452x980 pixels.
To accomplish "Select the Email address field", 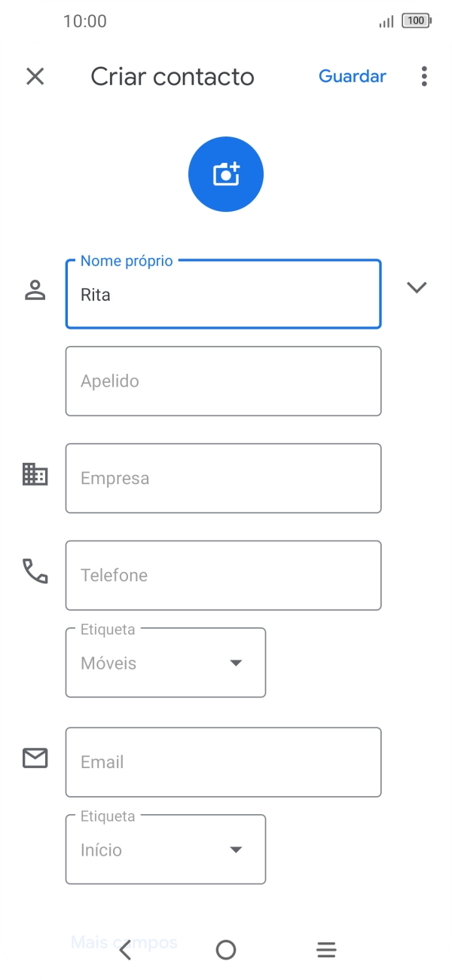I will click(x=223, y=762).
